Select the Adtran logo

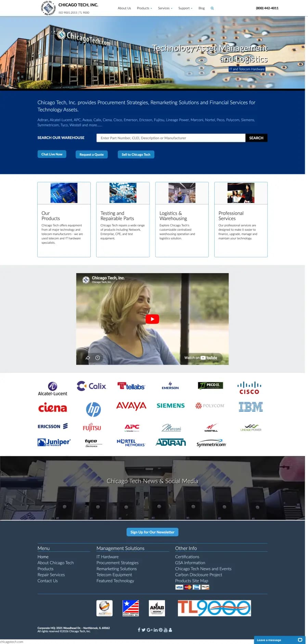coord(171,442)
